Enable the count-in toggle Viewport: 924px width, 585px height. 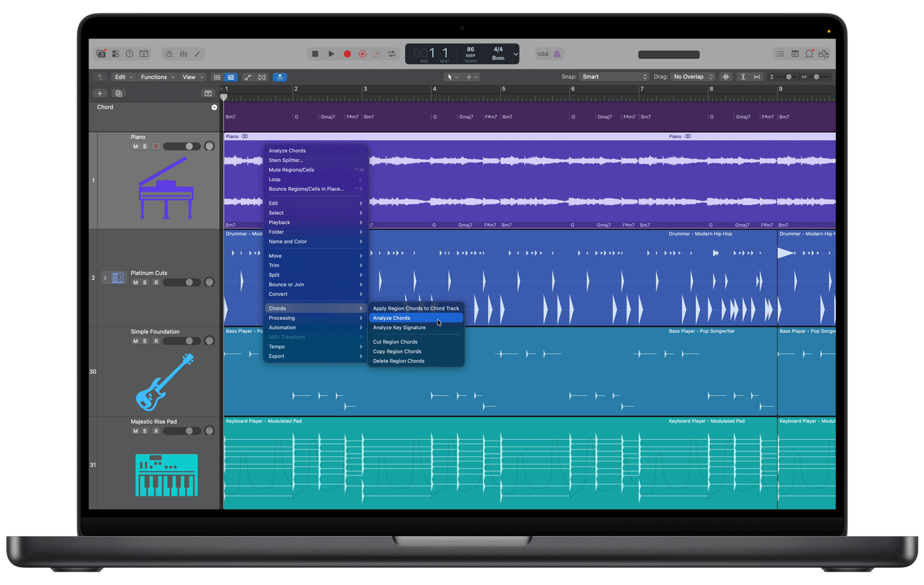pos(543,54)
